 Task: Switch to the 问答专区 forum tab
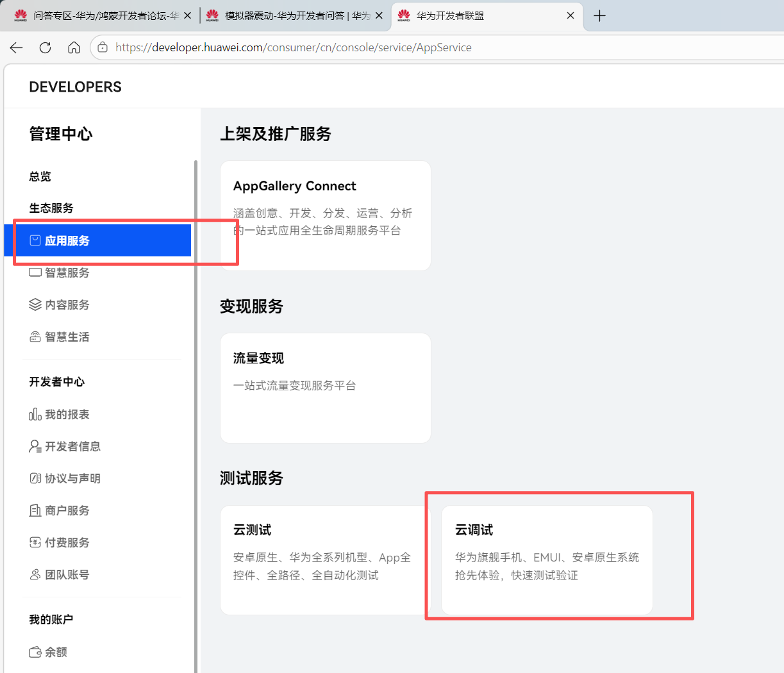pyautogui.click(x=103, y=15)
